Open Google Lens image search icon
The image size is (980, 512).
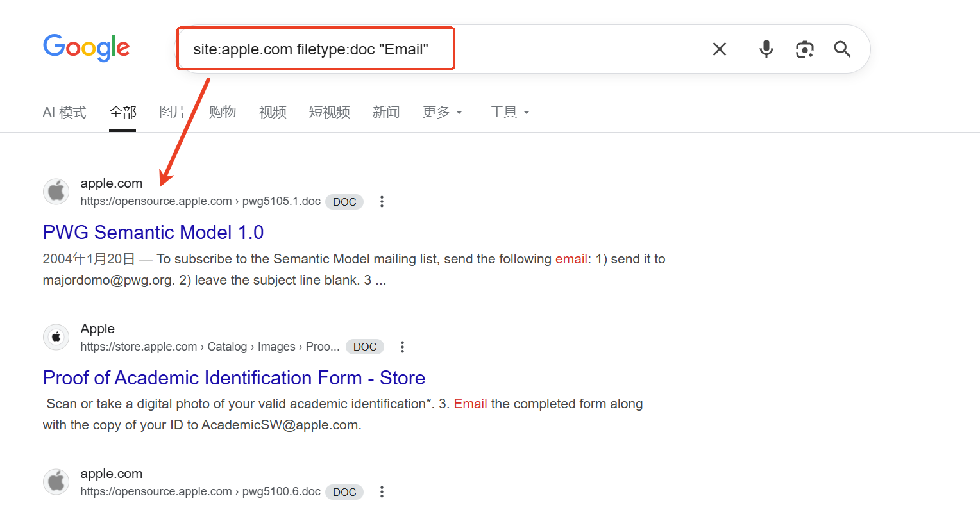coord(804,49)
